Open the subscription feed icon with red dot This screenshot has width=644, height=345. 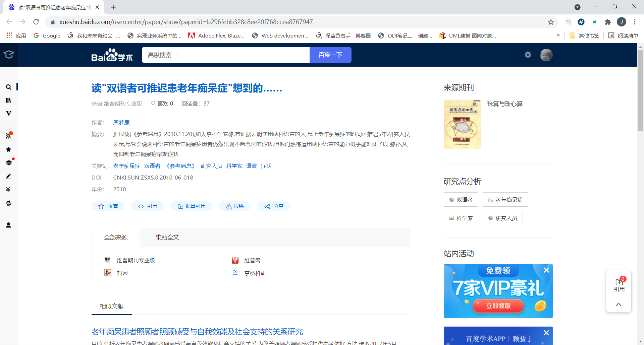(x=9, y=136)
